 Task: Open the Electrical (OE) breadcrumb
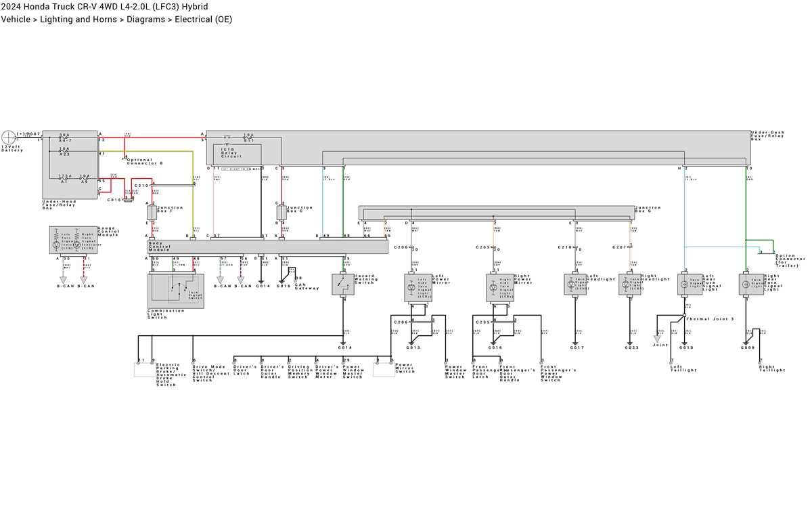[x=203, y=19]
